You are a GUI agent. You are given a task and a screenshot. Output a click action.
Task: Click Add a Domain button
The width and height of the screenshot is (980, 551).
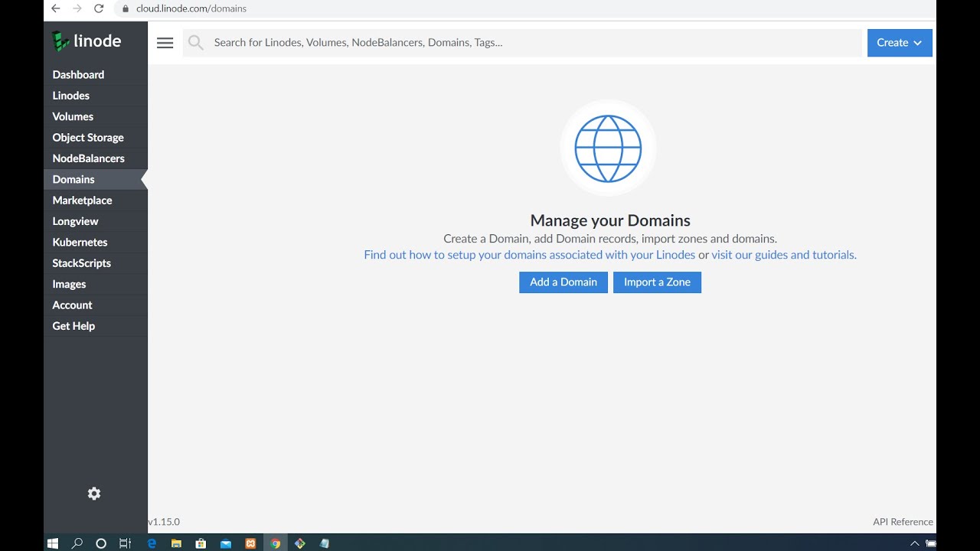pyautogui.click(x=563, y=282)
